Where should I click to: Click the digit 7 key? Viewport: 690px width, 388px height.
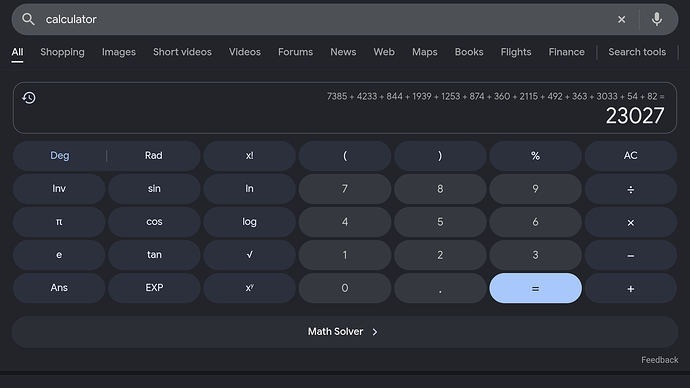pos(345,189)
